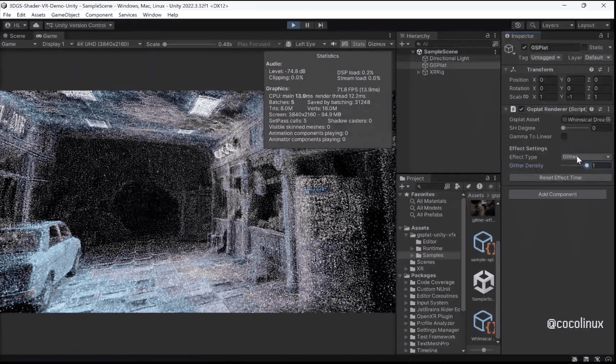The width and height of the screenshot is (616, 364).
Task: Click the Transform component help icon
Action: tap(592, 69)
